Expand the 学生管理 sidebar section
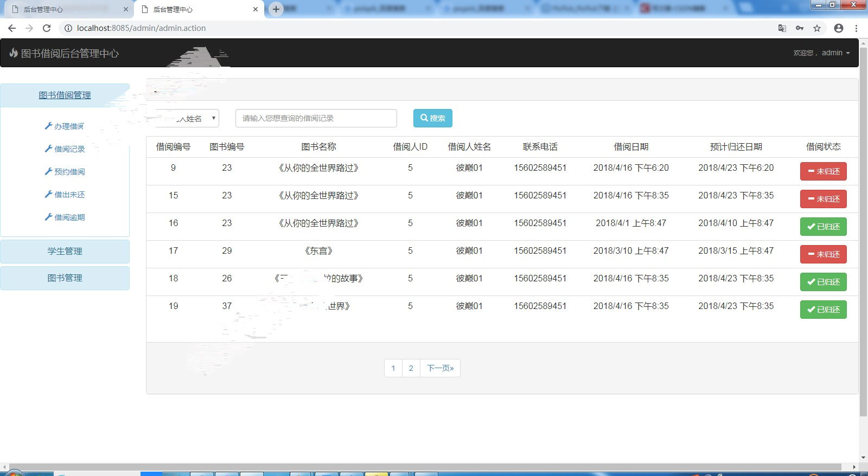The height and width of the screenshot is (476, 868). pyautogui.click(x=65, y=251)
